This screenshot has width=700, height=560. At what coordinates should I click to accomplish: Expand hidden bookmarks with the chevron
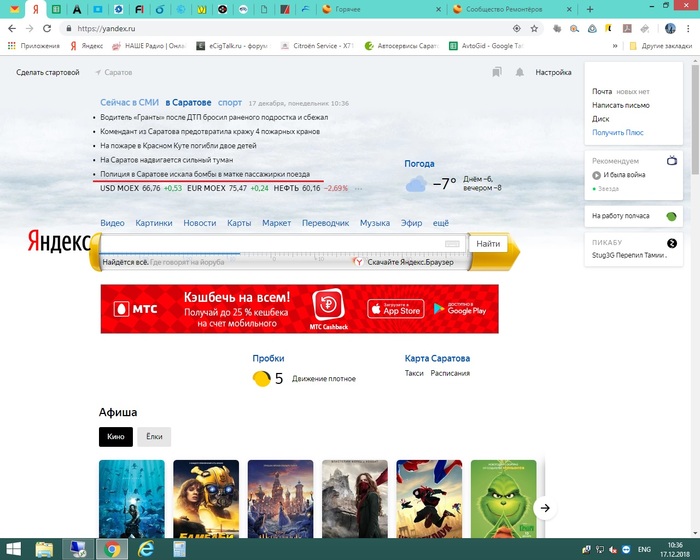click(x=615, y=46)
